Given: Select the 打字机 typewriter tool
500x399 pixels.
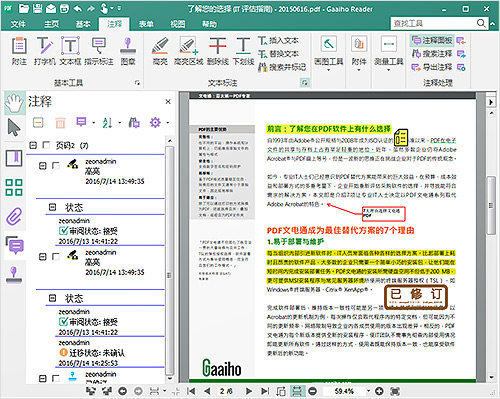Looking at the screenshot, I should [x=44, y=51].
